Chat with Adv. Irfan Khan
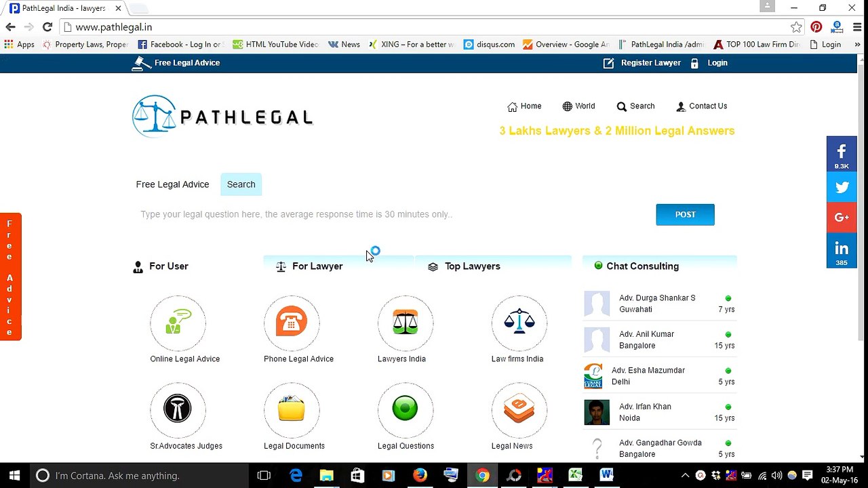 tap(660, 412)
